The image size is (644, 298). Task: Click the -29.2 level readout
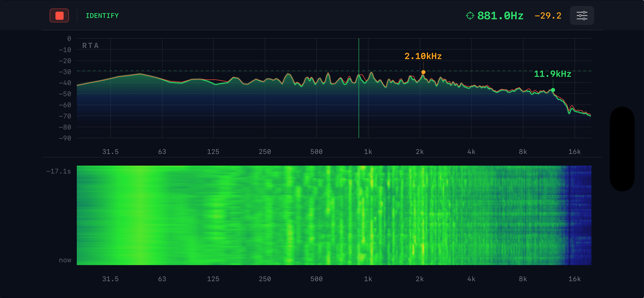[x=548, y=16]
